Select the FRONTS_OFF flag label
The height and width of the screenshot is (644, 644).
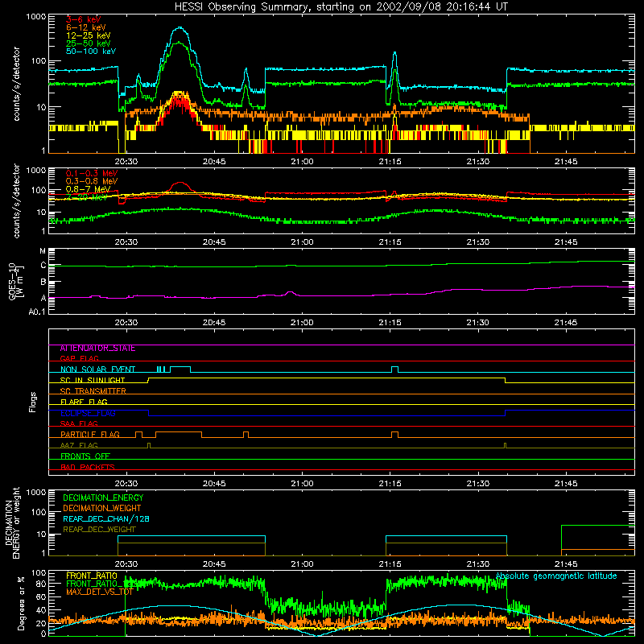tap(85, 456)
